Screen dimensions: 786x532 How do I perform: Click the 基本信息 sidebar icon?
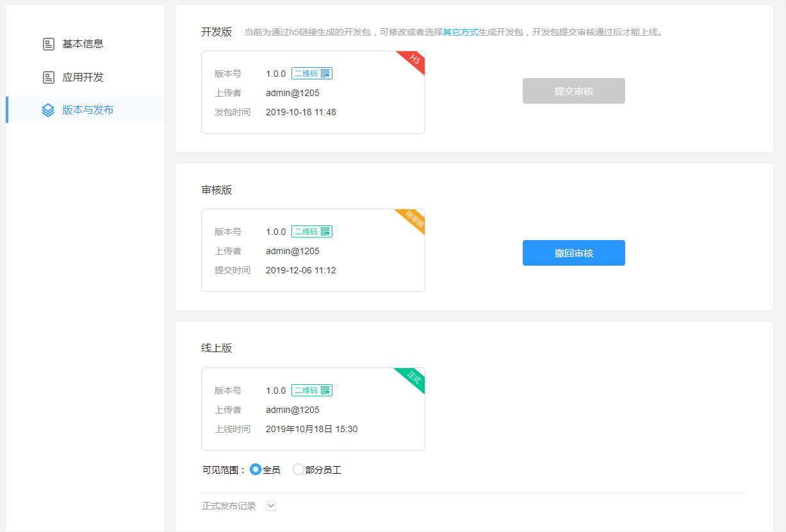click(48, 44)
